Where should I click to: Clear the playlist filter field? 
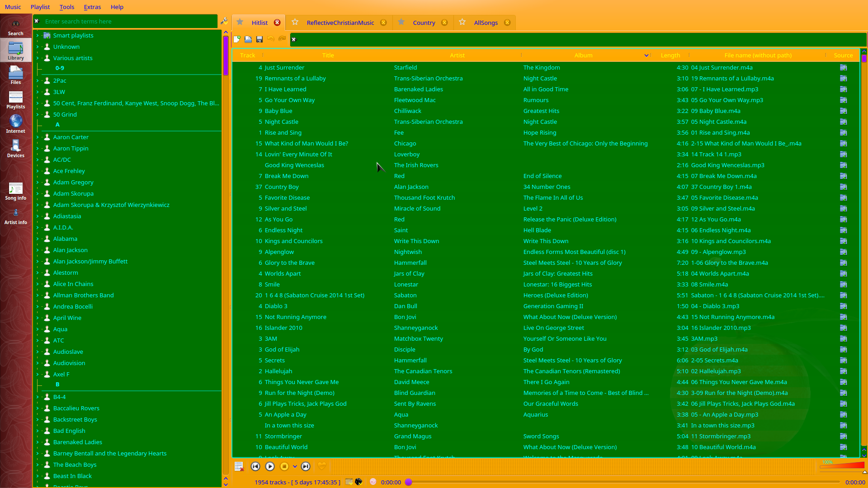tap(294, 40)
